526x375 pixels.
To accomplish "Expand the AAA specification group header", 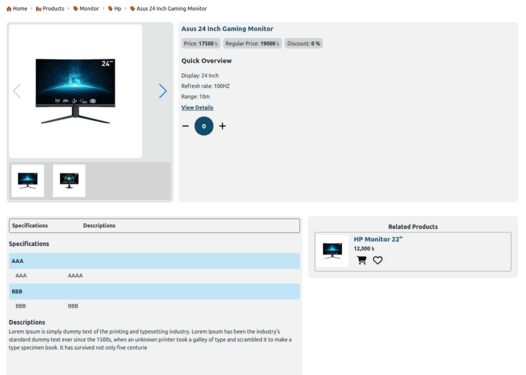I will pos(154,261).
